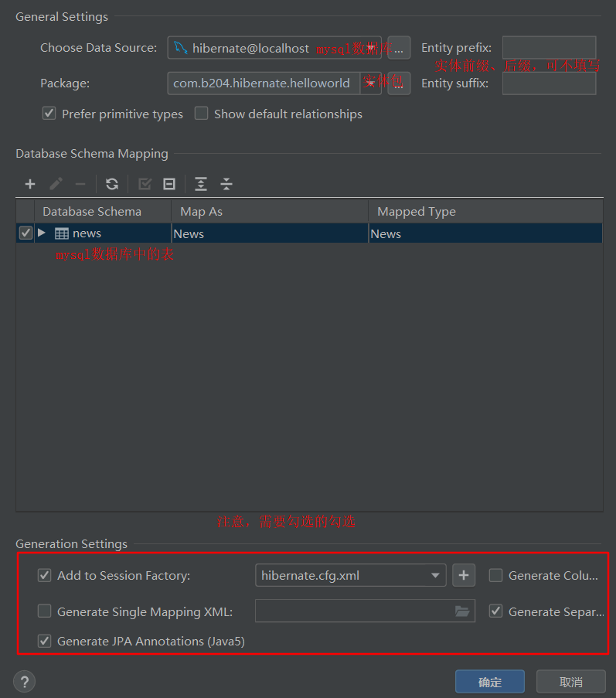This screenshot has width=616, height=698.
Task: Open the Package history dropdown arrow
Action: pyautogui.click(x=370, y=83)
